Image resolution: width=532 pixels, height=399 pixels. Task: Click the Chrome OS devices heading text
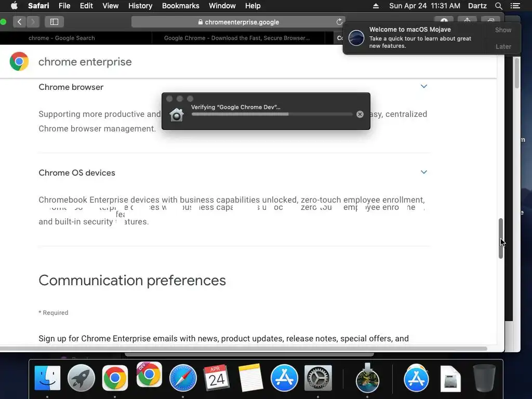click(77, 172)
